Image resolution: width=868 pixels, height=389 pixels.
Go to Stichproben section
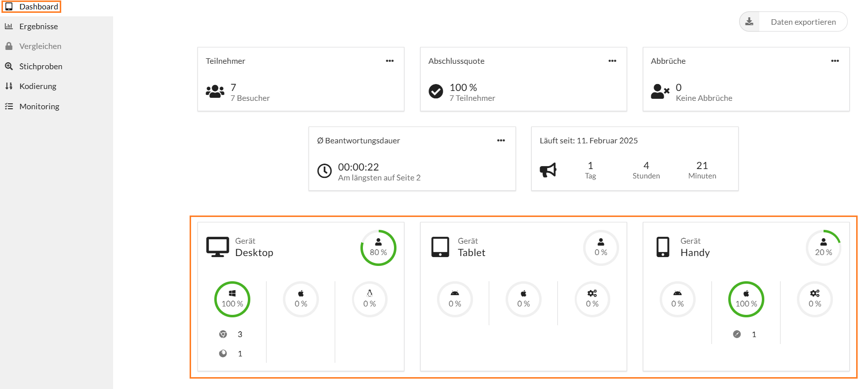tap(40, 67)
